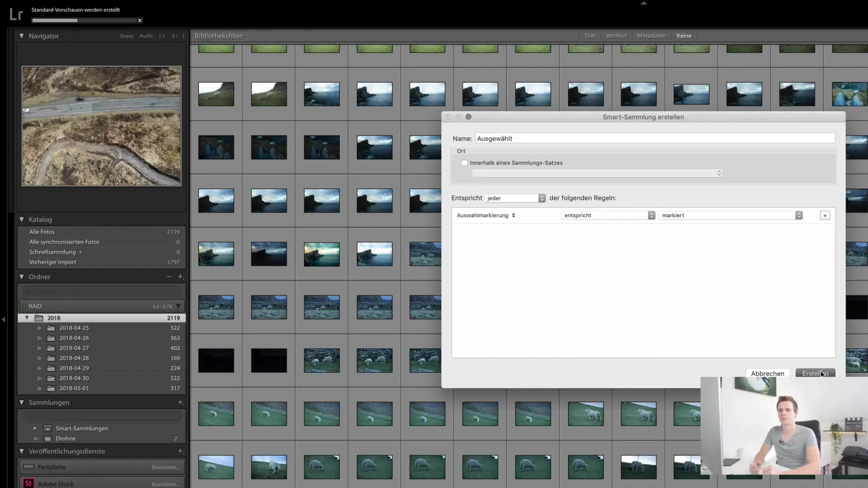Click Einrichten for Adobe Stock

click(165, 484)
